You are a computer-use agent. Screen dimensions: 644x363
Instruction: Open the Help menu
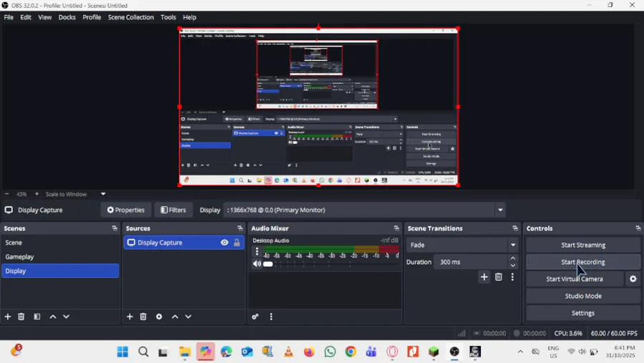(190, 17)
